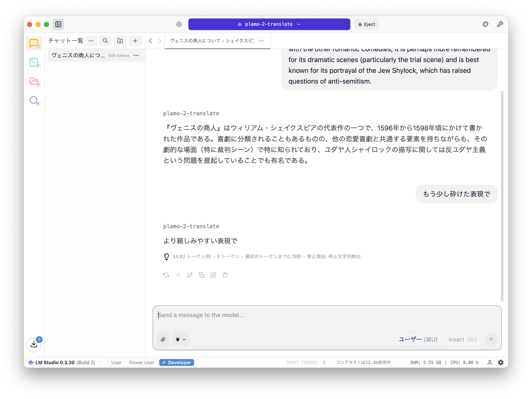532x399 pixels.
Task: Toggle the left sidebar panel
Action: (x=58, y=24)
